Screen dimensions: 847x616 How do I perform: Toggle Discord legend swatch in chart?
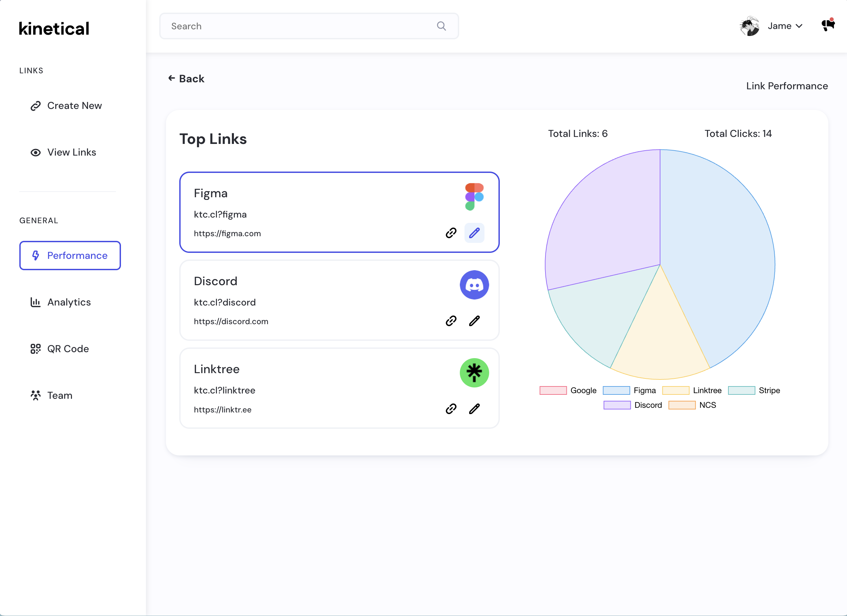point(617,405)
